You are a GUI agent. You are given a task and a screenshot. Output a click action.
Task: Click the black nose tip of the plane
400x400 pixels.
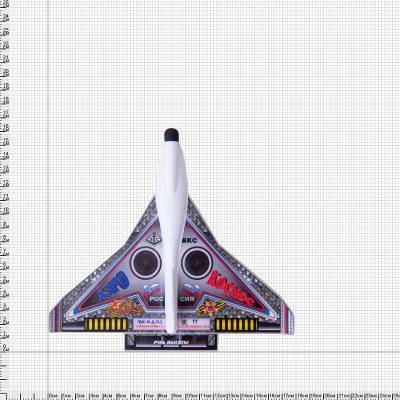tap(171, 134)
